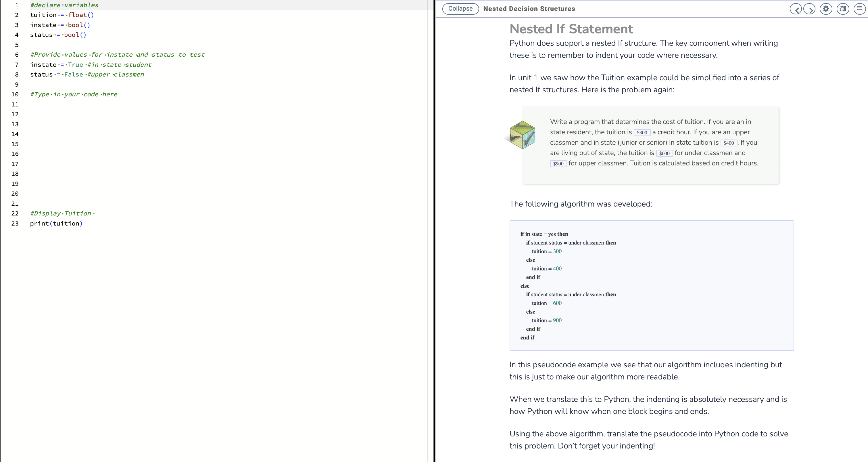The image size is (868, 462).
Task: Click the Nested If Statement heading
Action: click(x=571, y=29)
